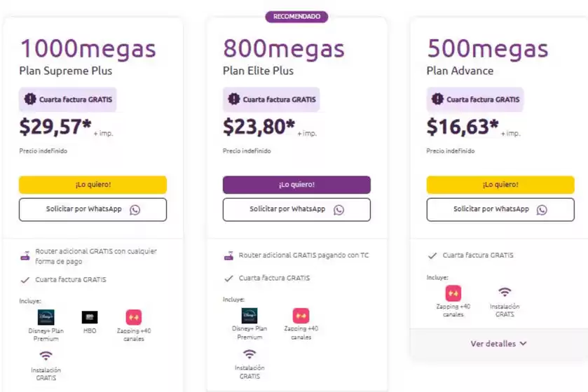
Task: Click Cuarta factura GRATIS badge in 500megas plan
Action: (475, 99)
